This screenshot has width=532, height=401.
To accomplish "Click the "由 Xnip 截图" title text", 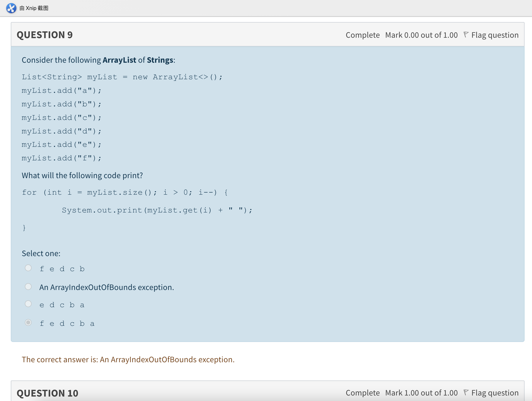I will 34,8.
